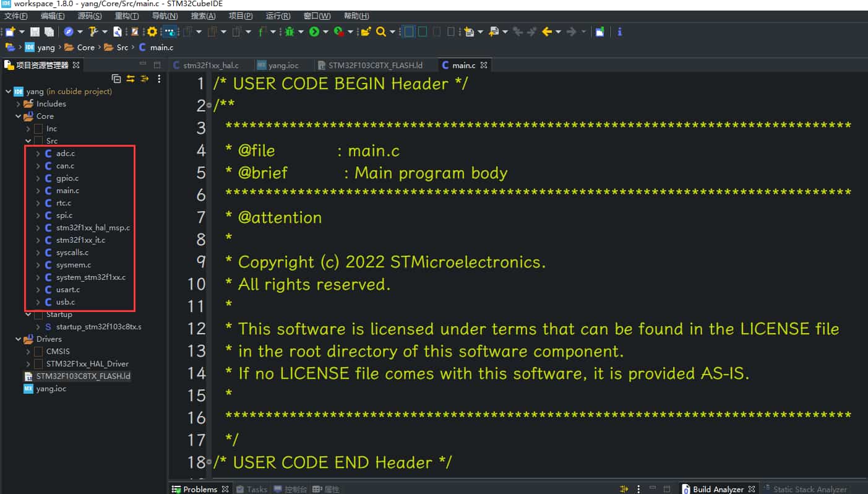Viewport: 868px width, 494px height.
Task: Switch to the stm32f1xx_hal.c tab
Action: click(210, 65)
